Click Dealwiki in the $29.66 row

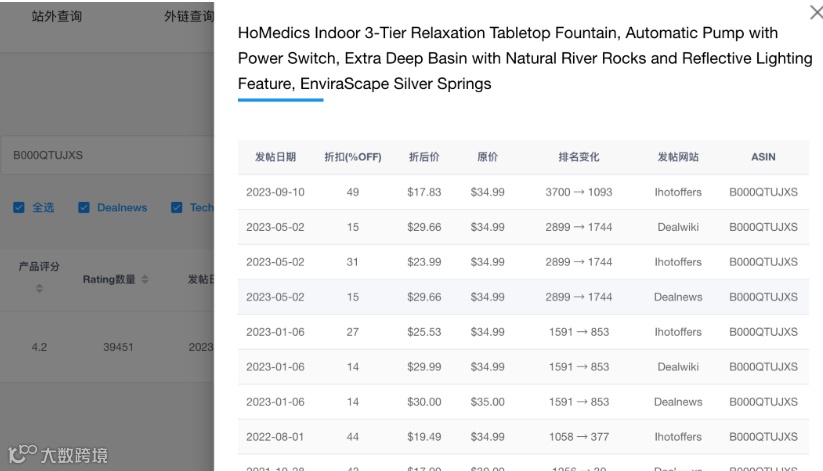coord(678,227)
